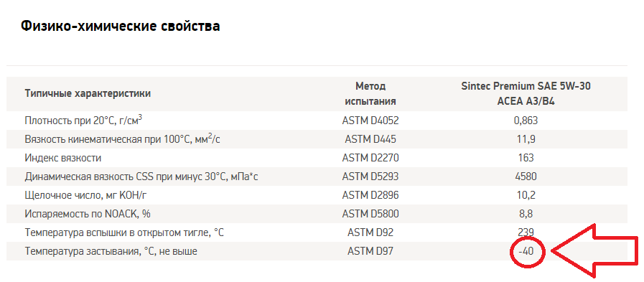The image size is (644, 282).
Task: Click the viscosity index value 163
Action: point(526,158)
